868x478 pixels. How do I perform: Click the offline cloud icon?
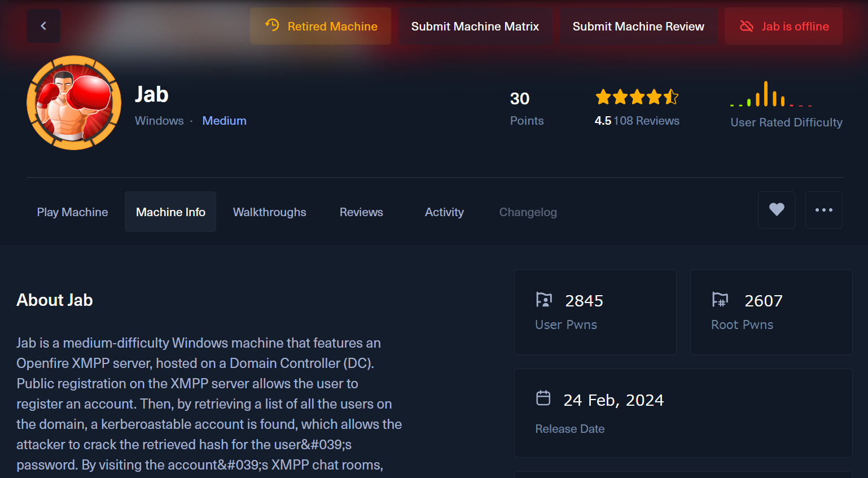coord(747,26)
